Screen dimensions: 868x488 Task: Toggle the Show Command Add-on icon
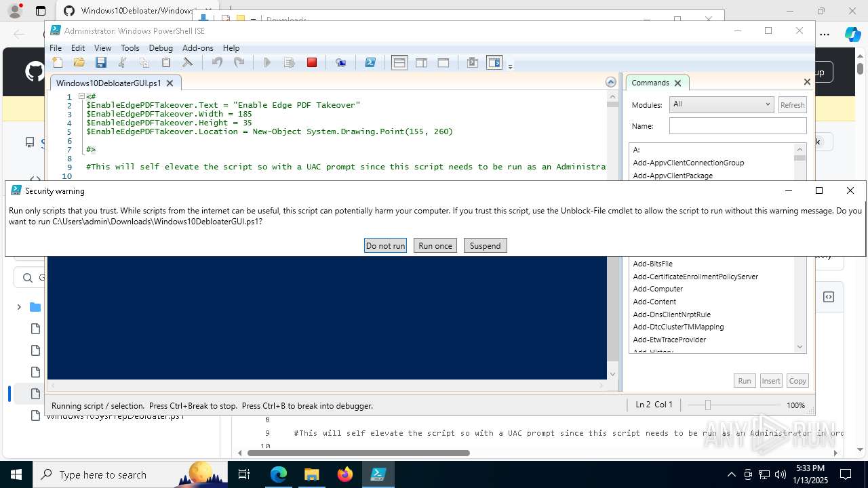pyautogui.click(x=494, y=62)
